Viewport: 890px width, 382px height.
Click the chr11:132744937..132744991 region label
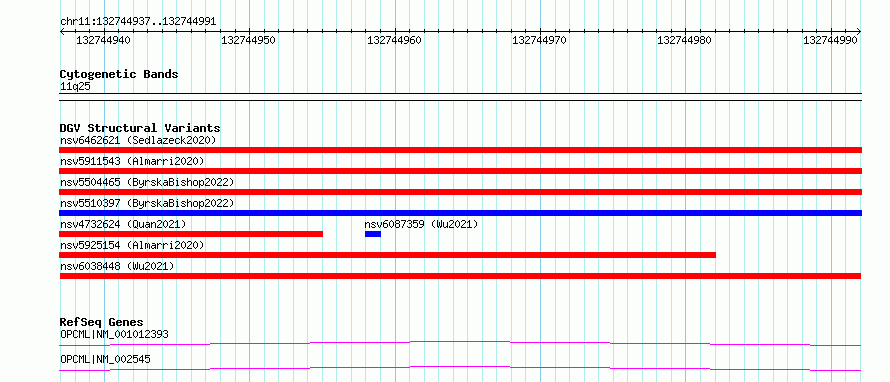(x=138, y=21)
